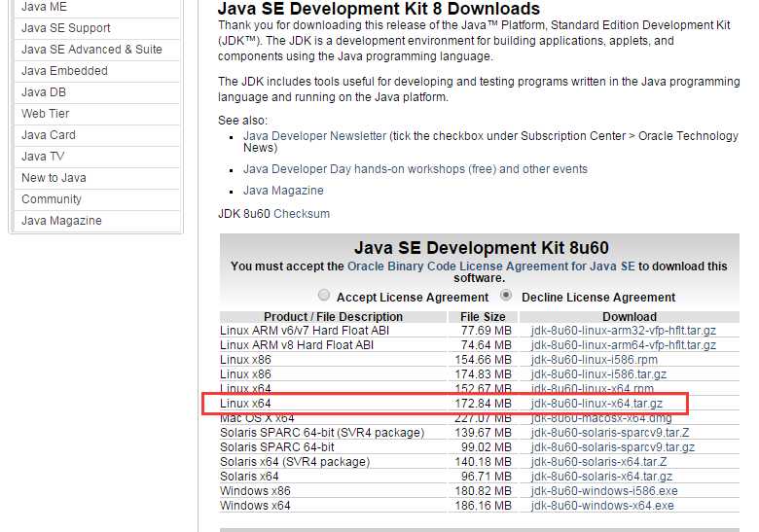Open the Java Developer Newsletter link

314,136
